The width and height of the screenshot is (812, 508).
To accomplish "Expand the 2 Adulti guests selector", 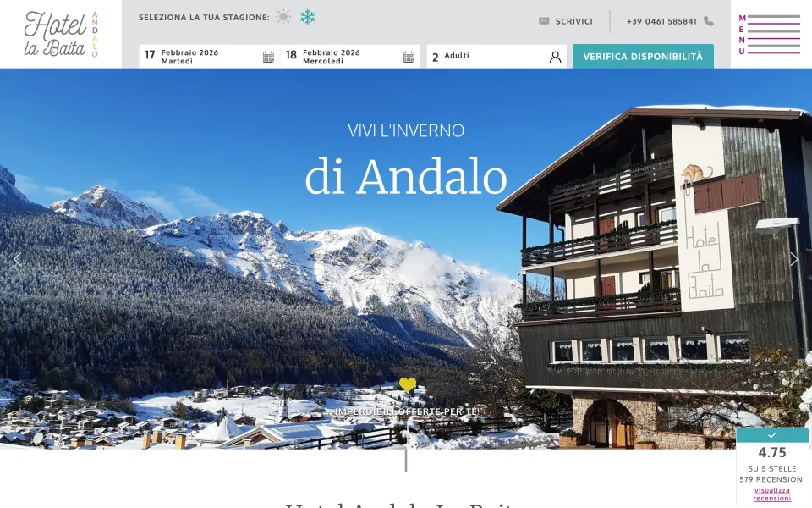I will point(497,57).
